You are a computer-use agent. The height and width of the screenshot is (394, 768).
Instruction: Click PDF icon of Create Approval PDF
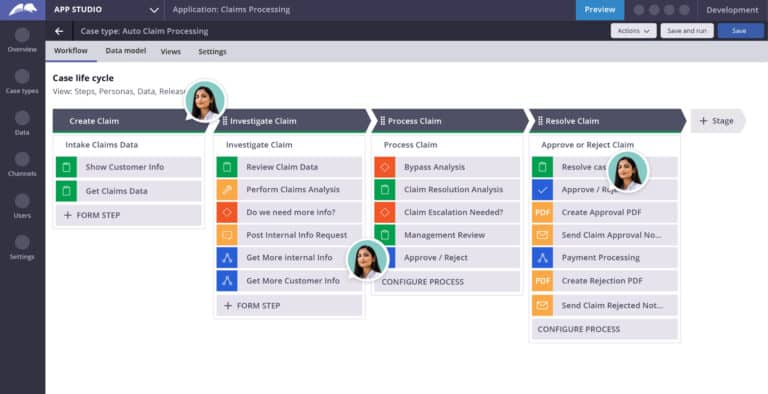click(x=542, y=212)
